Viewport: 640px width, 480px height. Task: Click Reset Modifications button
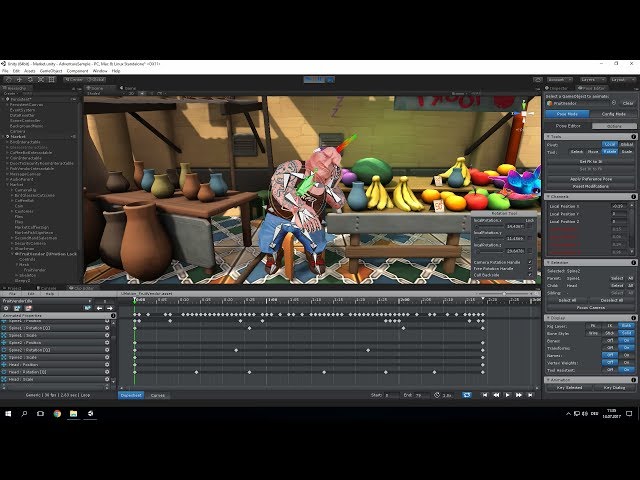pyautogui.click(x=591, y=186)
